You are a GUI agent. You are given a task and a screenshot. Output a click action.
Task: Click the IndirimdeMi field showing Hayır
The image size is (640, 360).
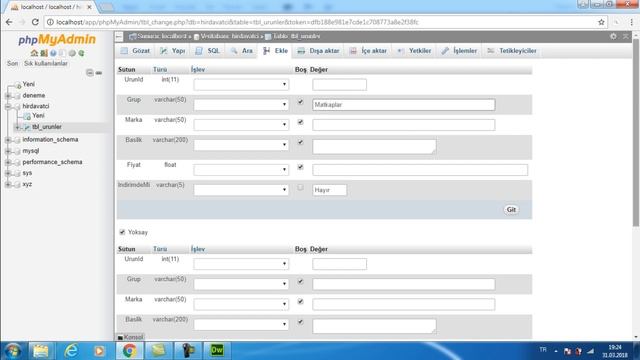pos(330,190)
